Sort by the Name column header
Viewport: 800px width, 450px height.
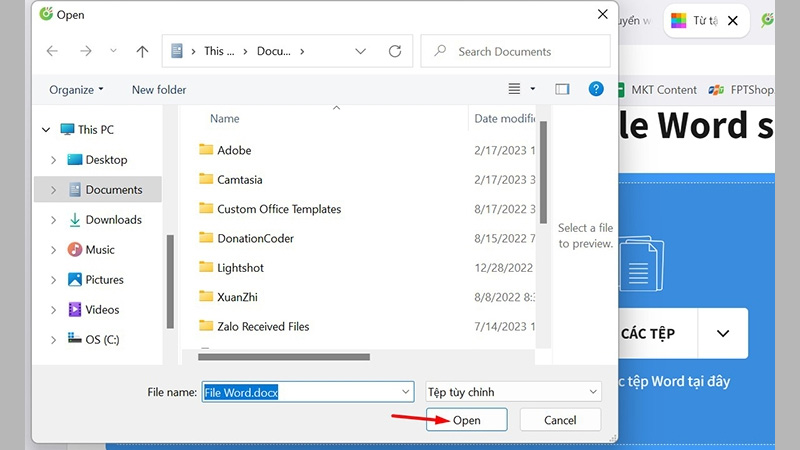click(x=225, y=119)
